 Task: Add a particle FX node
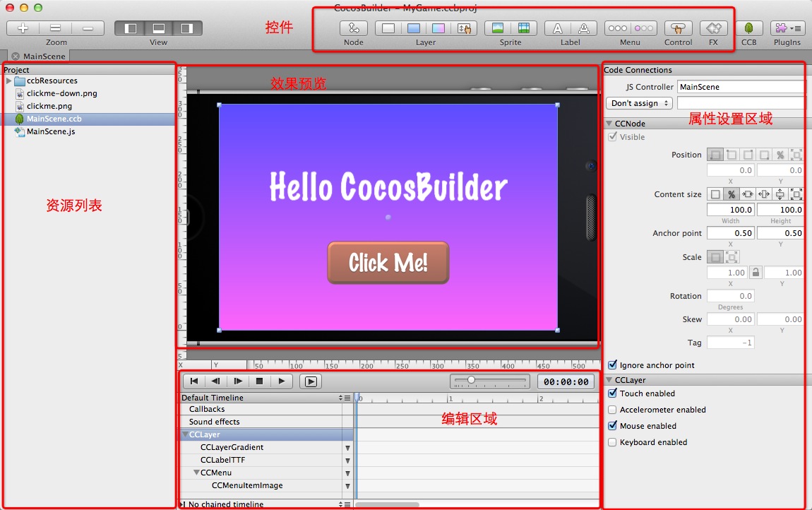[x=714, y=28]
